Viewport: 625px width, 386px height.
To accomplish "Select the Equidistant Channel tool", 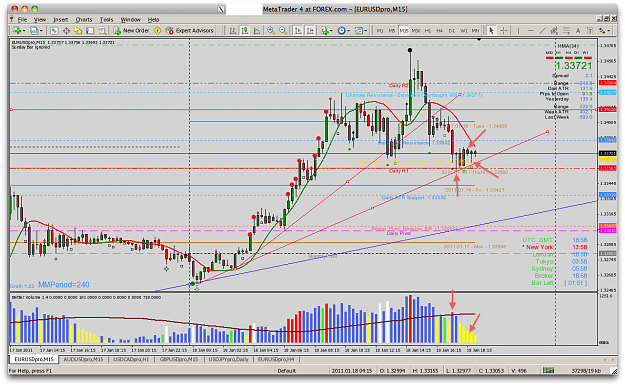I will tap(554, 31).
